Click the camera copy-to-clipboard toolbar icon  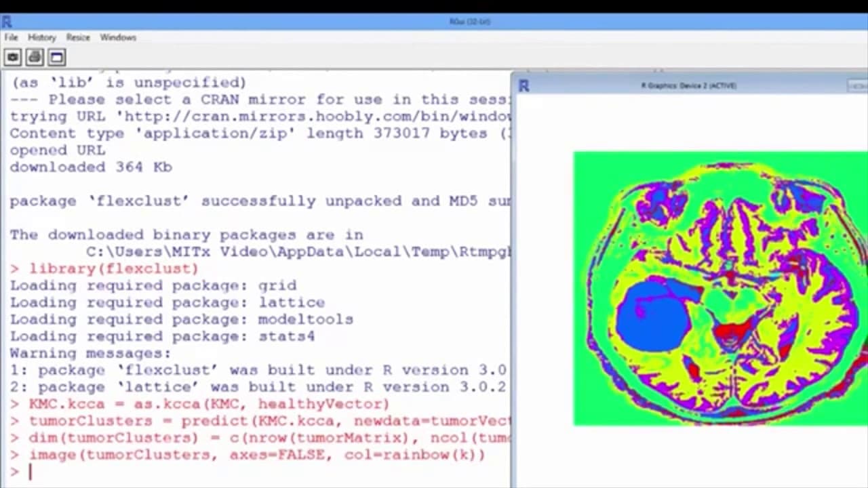13,58
